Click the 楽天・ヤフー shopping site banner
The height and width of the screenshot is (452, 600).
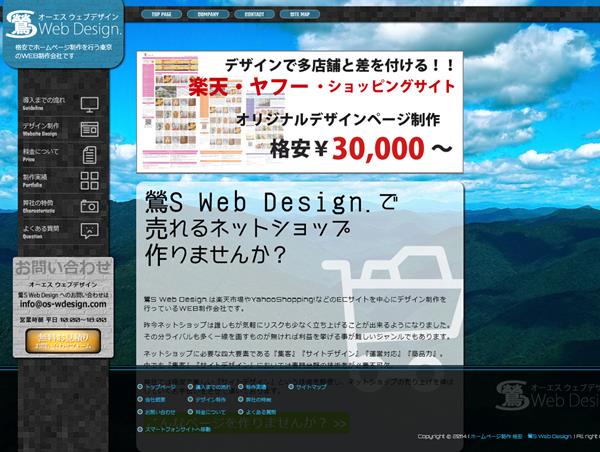(300, 112)
